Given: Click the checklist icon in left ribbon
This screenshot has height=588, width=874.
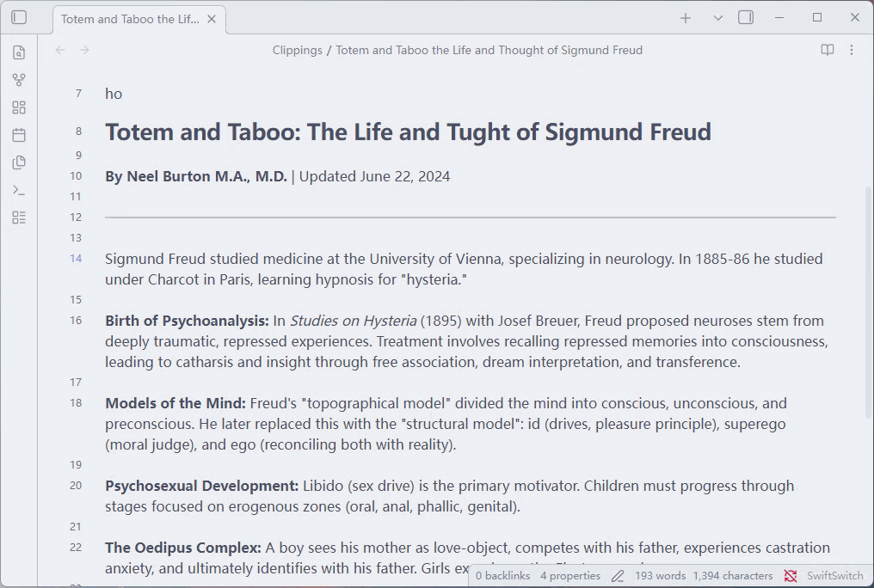Looking at the screenshot, I should pyautogui.click(x=19, y=217).
